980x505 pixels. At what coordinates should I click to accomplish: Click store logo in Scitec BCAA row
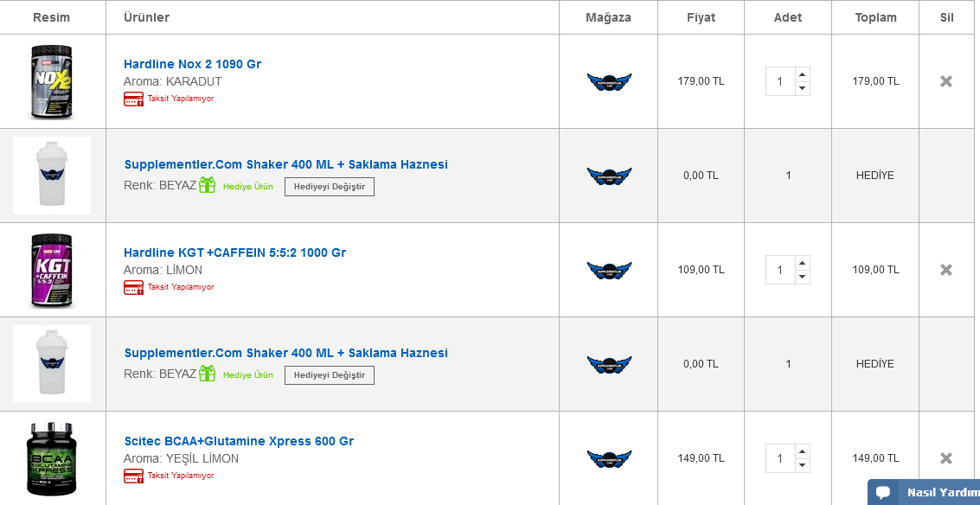coord(609,459)
